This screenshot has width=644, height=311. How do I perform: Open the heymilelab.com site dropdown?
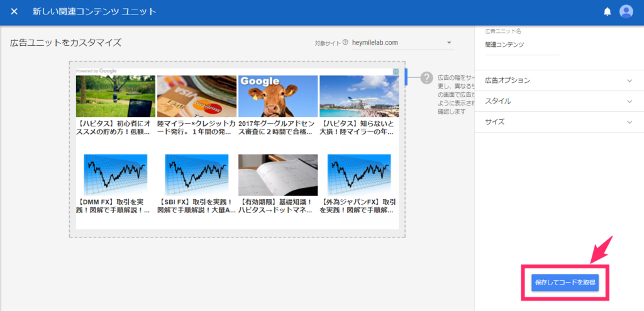403,43
